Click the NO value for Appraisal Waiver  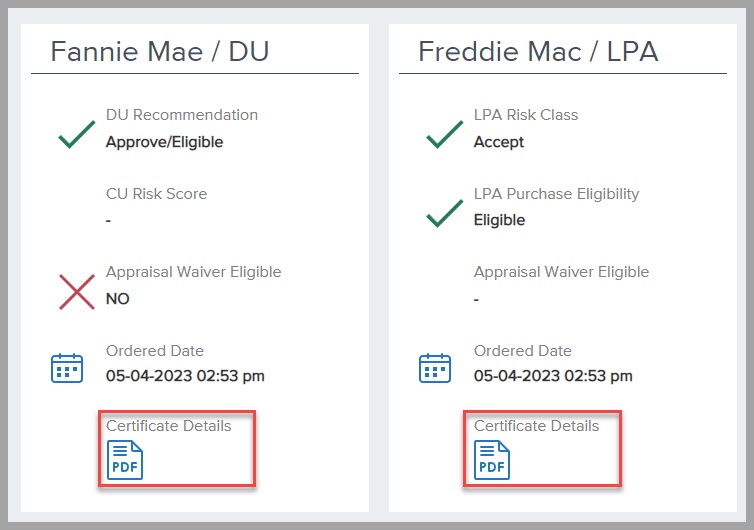pyautogui.click(x=118, y=298)
